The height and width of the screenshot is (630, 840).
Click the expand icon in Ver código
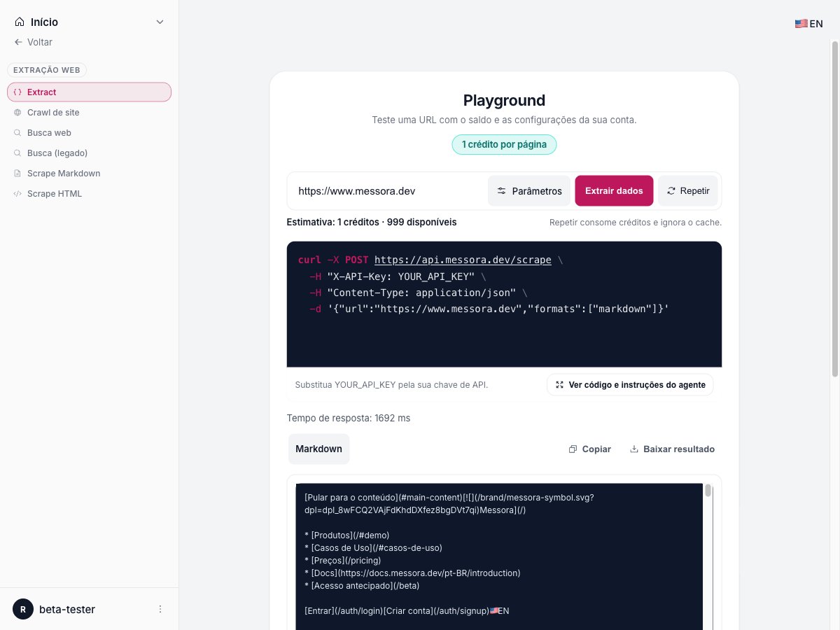(x=559, y=385)
